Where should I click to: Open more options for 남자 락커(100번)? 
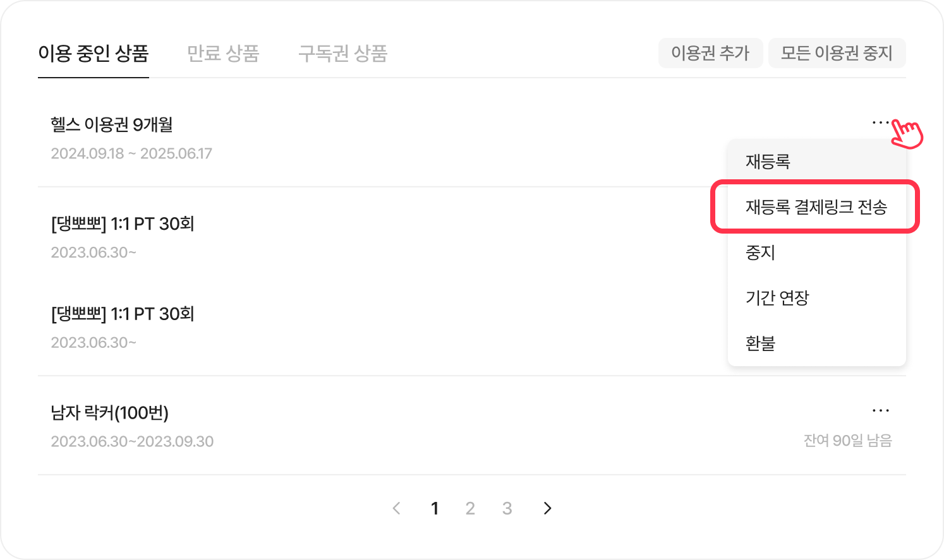(880, 411)
